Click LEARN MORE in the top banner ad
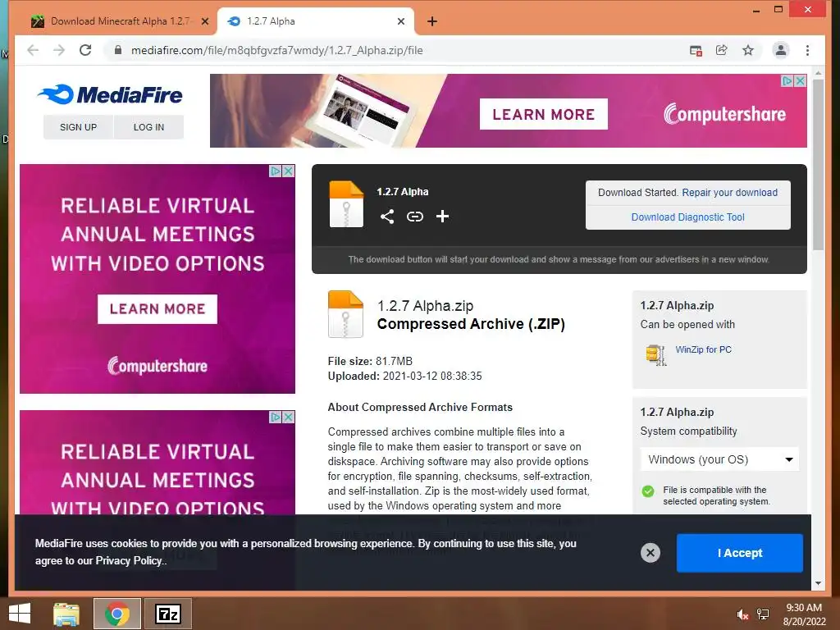The image size is (840, 630). coord(543,114)
